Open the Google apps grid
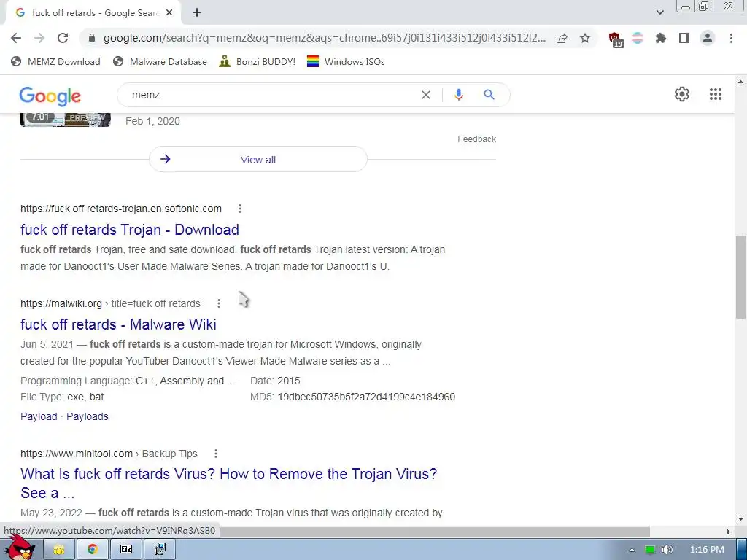The width and height of the screenshot is (747, 560). coord(716,94)
